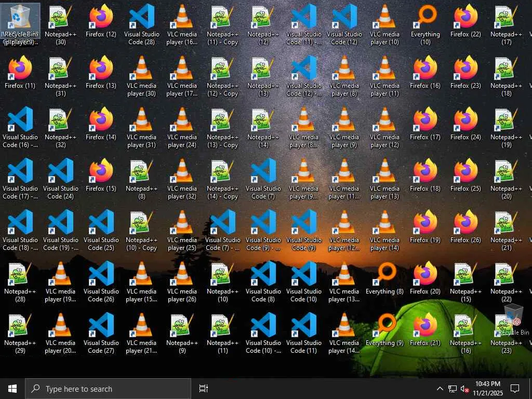The width and height of the screenshot is (532, 399).
Task: Select the Firefox (15) desktop icon
Action: coord(101,176)
